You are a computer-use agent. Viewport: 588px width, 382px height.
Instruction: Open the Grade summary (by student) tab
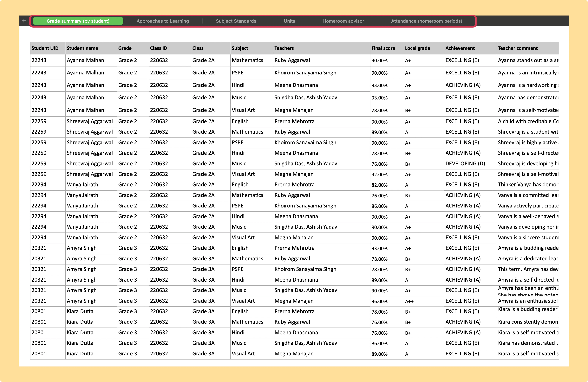(78, 21)
